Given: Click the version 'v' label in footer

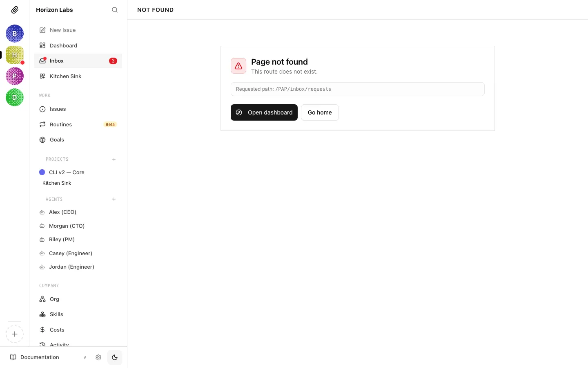Looking at the screenshot, I should (85, 357).
